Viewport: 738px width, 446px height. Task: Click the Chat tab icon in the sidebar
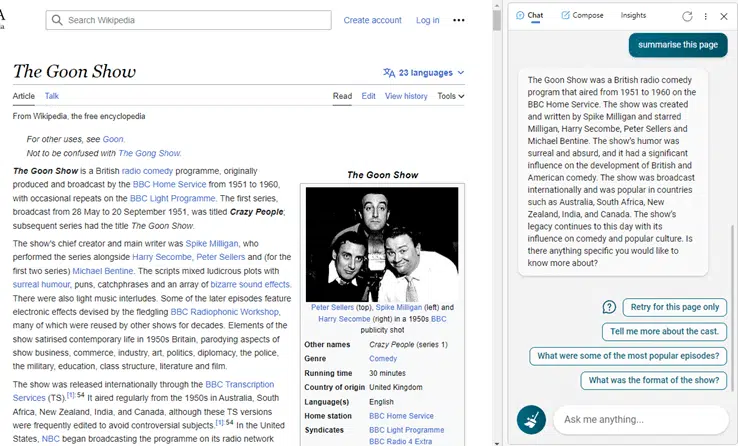coord(520,16)
